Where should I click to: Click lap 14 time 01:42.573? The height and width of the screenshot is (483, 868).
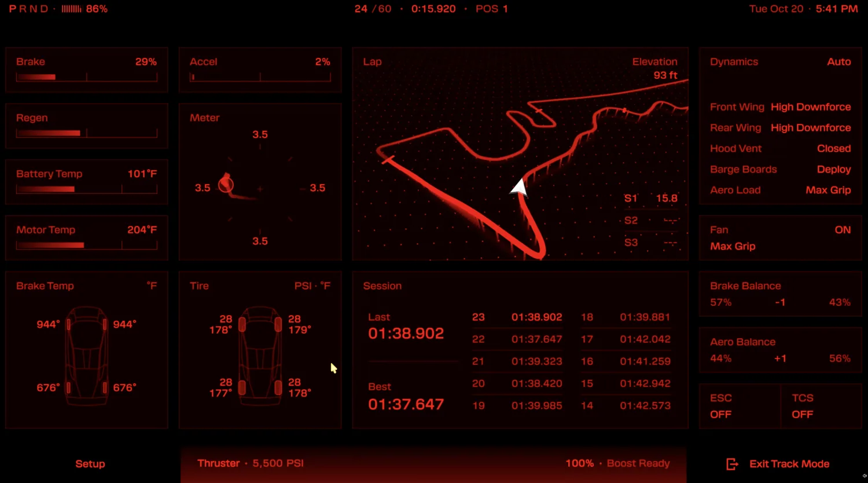(645, 405)
